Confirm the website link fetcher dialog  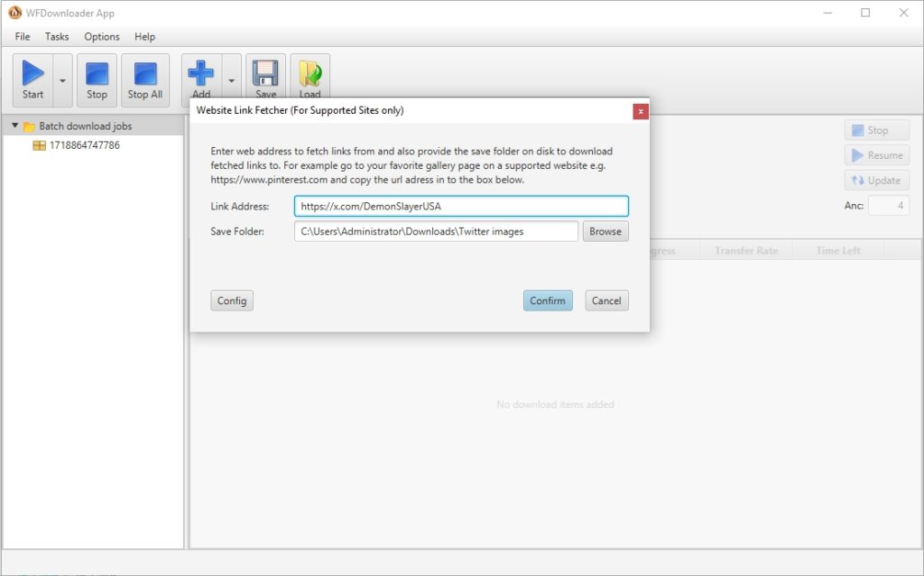(x=548, y=300)
